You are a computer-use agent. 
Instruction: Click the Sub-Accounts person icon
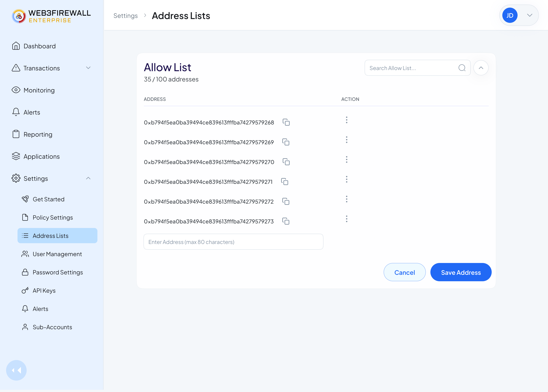click(x=25, y=327)
